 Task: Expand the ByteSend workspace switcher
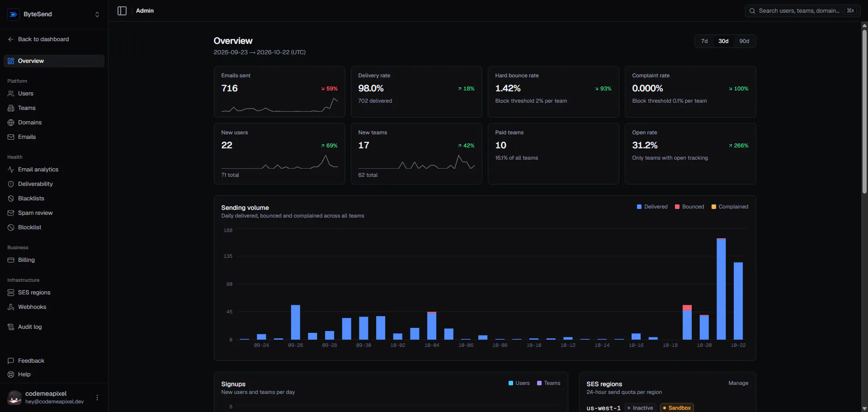coord(97,14)
